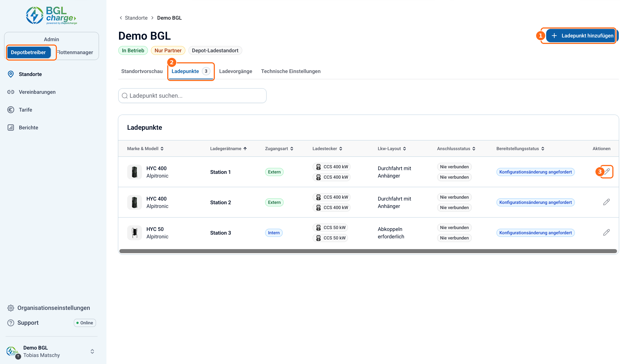
Task: Click the Support question mark icon
Action: pyautogui.click(x=11, y=323)
